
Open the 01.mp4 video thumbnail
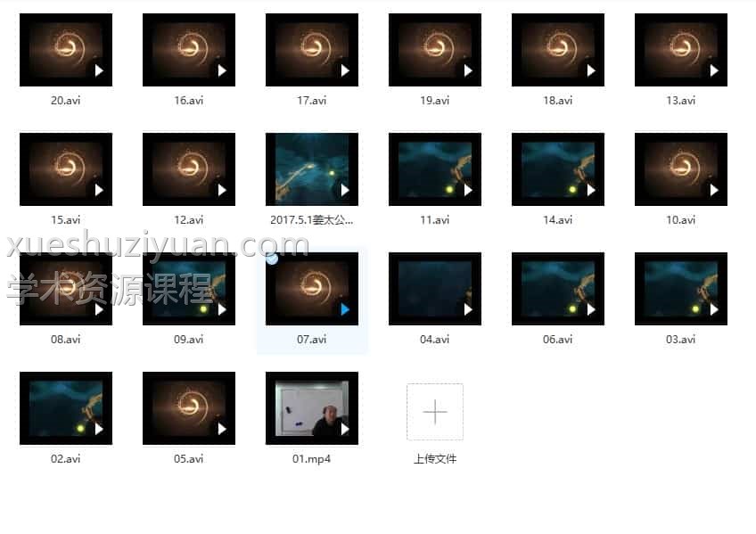[x=311, y=408]
